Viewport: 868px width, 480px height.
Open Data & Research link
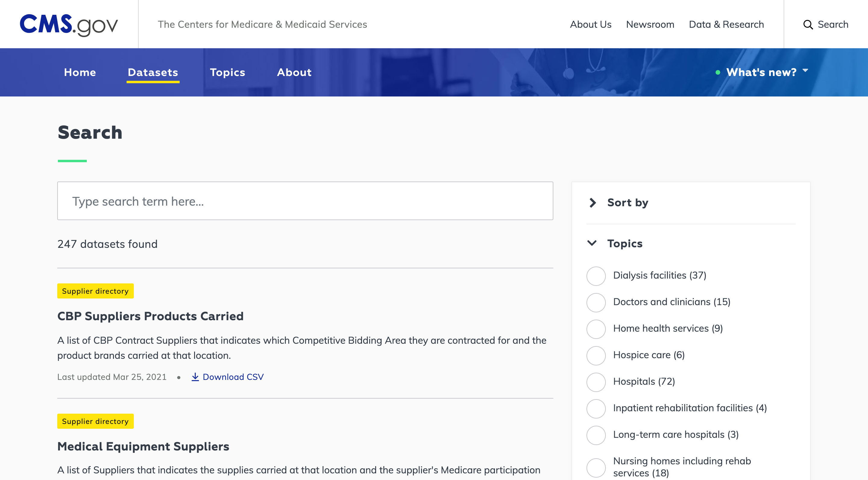pyautogui.click(x=726, y=25)
